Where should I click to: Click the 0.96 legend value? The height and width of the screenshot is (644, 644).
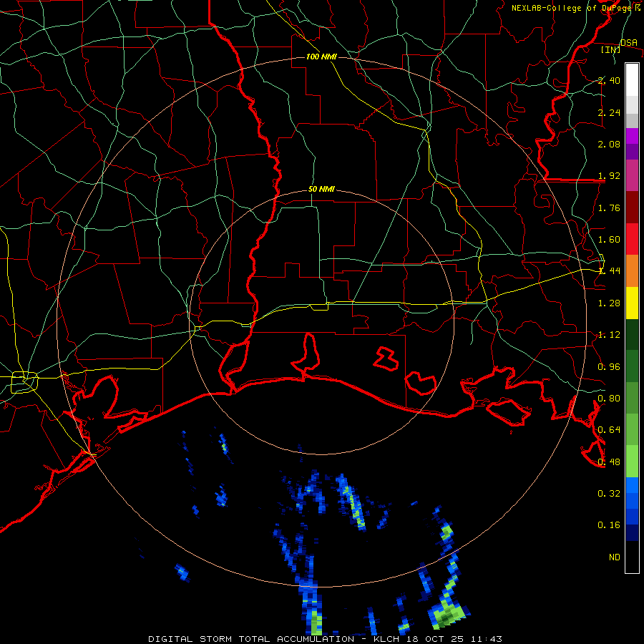(x=609, y=367)
